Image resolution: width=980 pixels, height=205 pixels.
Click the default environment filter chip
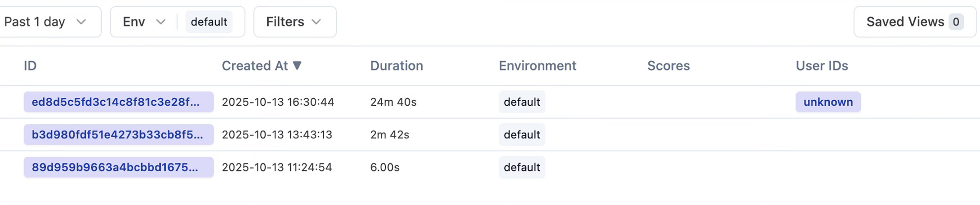click(x=209, y=22)
